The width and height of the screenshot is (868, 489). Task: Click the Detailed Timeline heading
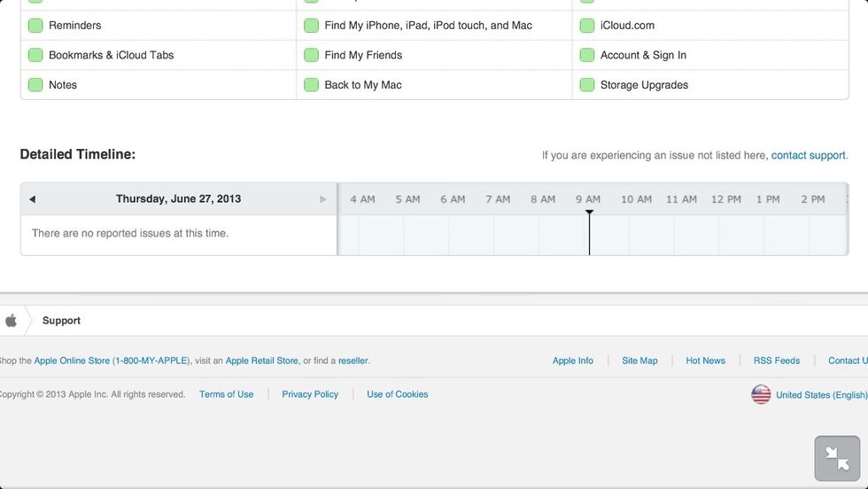78,154
